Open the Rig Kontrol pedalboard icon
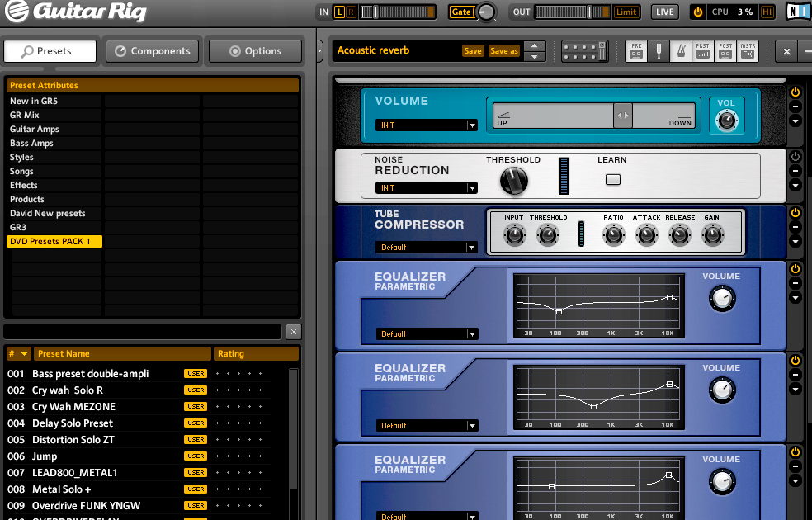The image size is (812, 520). (584, 51)
